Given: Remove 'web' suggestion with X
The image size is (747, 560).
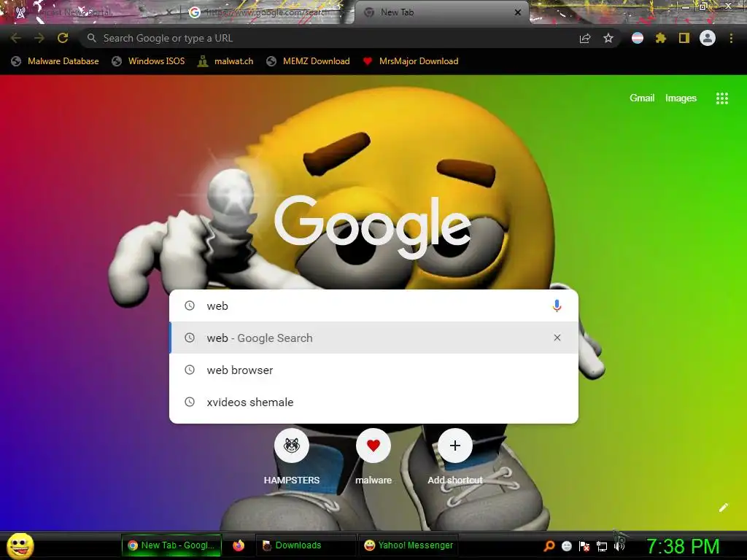Looking at the screenshot, I should point(557,338).
